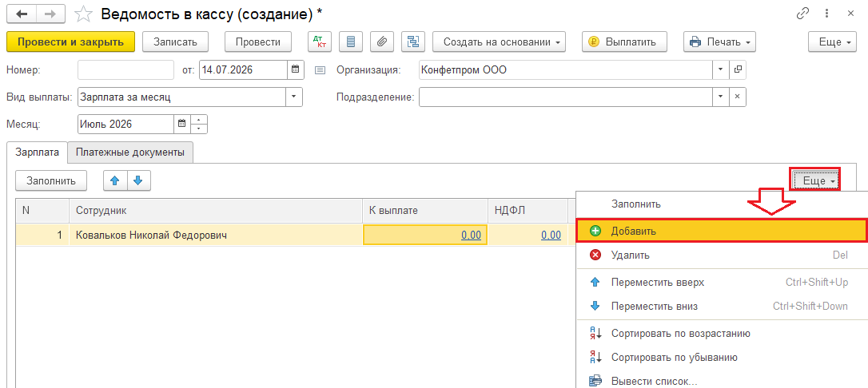The image size is (868, 388).
Task: Choose Удалить in the menu
Action: 722,255
